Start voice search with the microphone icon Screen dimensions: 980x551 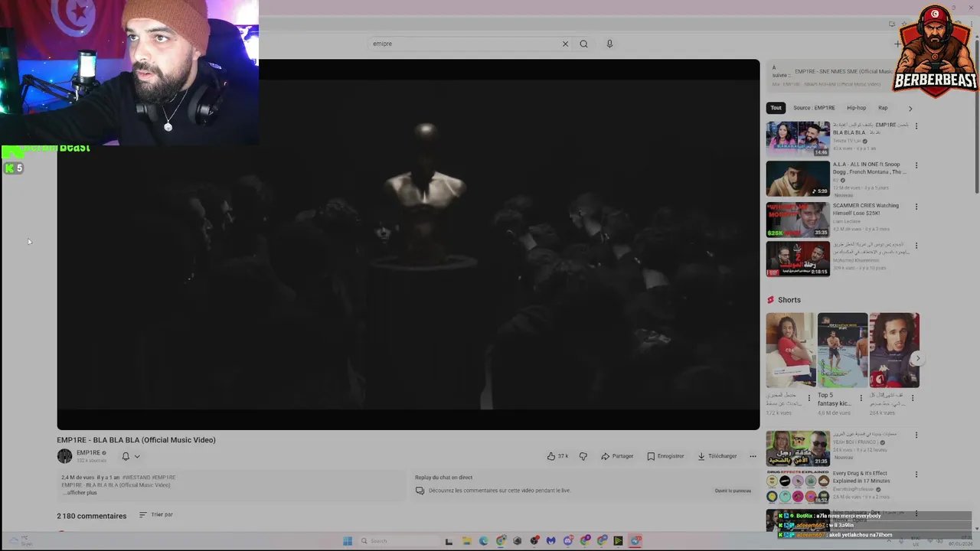609,44
